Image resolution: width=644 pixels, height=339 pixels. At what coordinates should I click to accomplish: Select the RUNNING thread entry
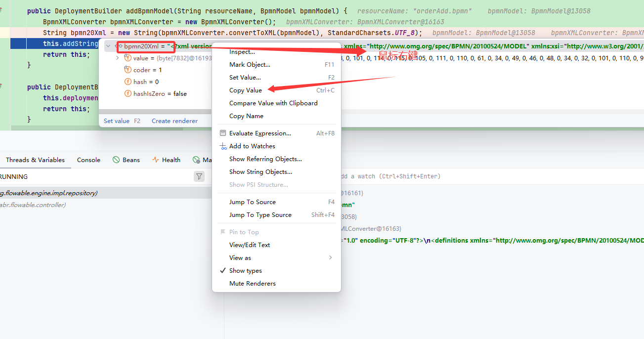pos(14,176)
